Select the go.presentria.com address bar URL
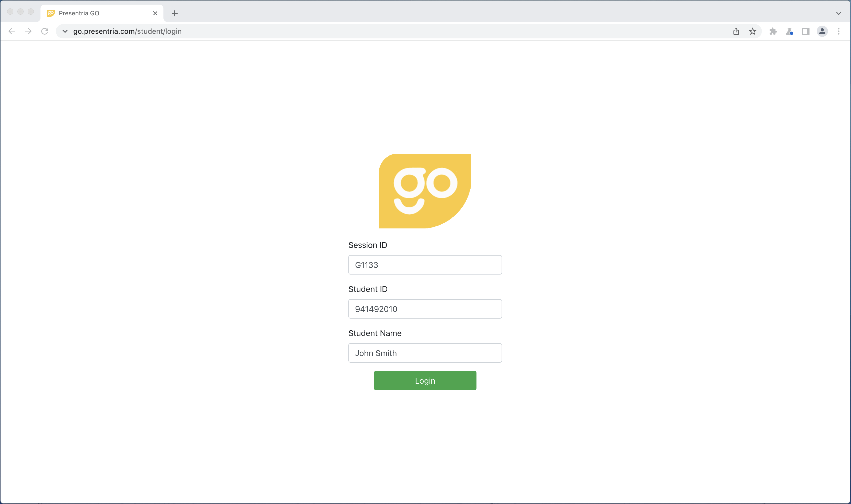851x504 pixels. 127,31
